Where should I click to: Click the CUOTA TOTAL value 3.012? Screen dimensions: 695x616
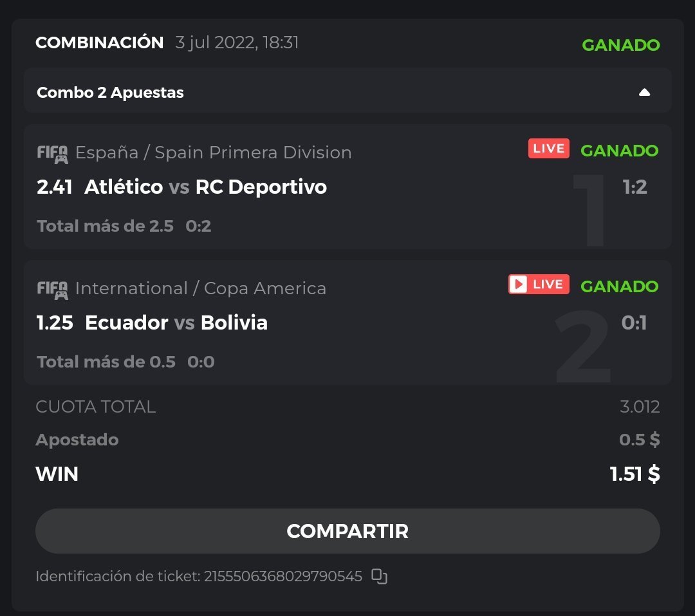point(640,407)
